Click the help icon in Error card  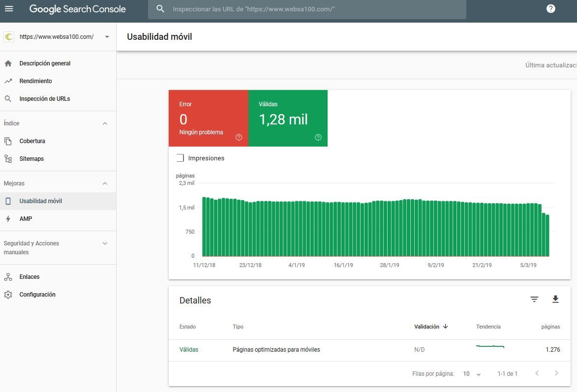(x=239, y=137)
